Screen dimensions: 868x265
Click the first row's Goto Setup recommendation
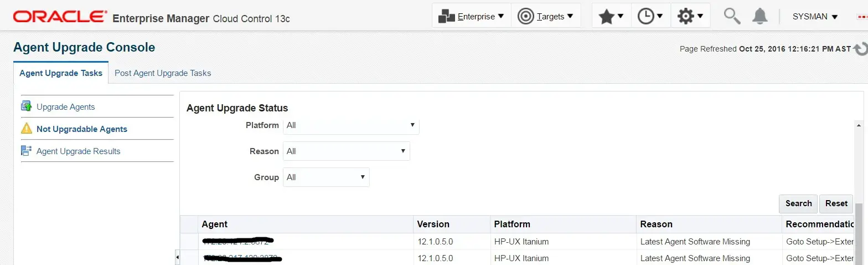pyautogui.click(x=820, y=242)
